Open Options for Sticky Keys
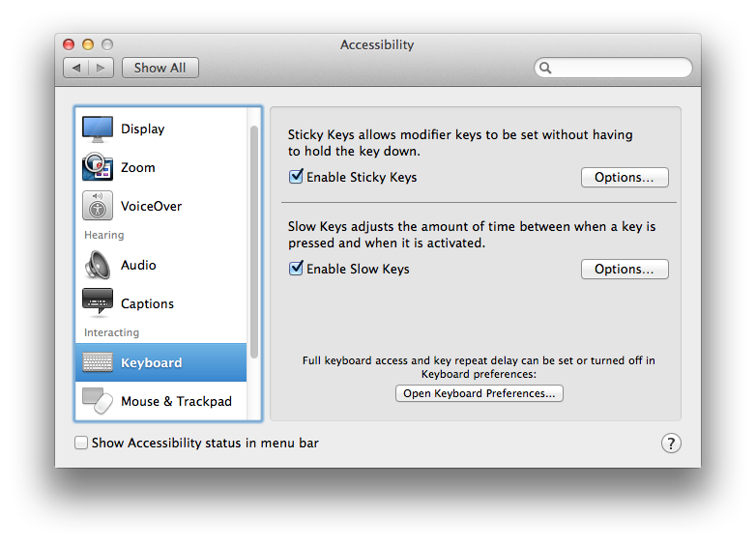 (x=625, y=178)
